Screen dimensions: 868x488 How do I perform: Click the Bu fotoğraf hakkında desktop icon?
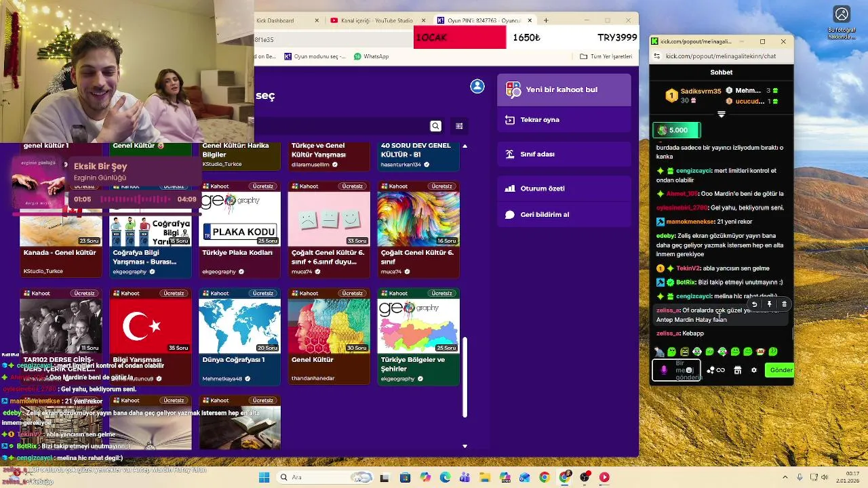[x=842, y=22]
